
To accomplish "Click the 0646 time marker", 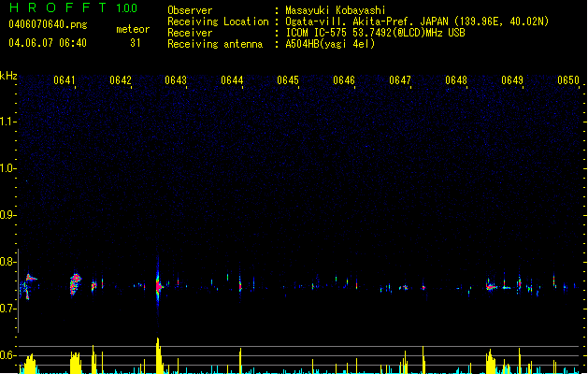I will 344,80.
